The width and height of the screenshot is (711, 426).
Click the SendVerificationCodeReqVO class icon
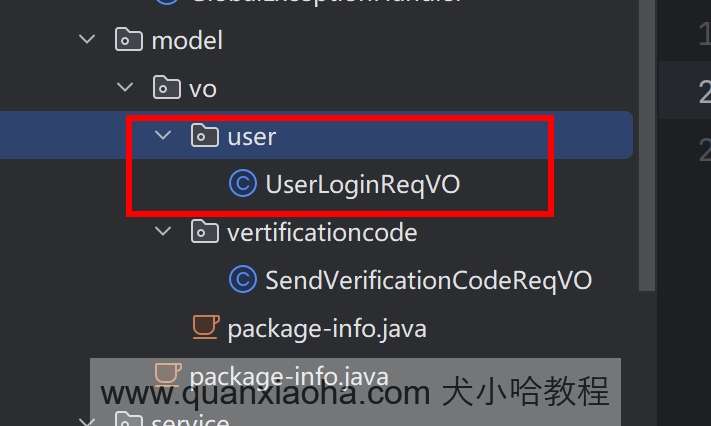[x=243, y=279]
